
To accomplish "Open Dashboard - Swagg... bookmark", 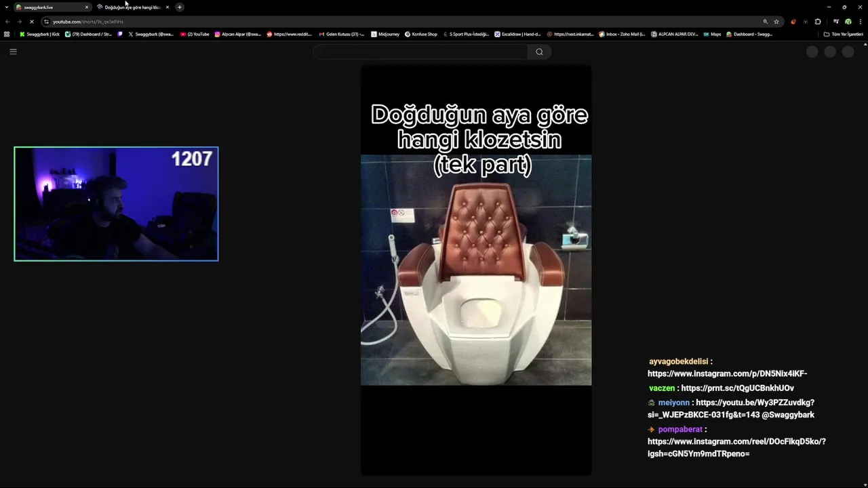I will (x=749, y=34).
